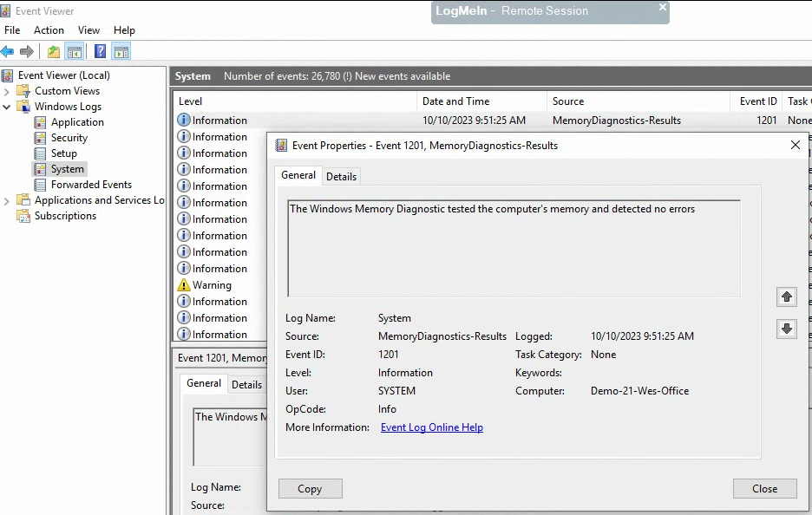Screen dimensions: 812x515
Task: Expand Applications and Services Logs node
Action: (7, 200)
